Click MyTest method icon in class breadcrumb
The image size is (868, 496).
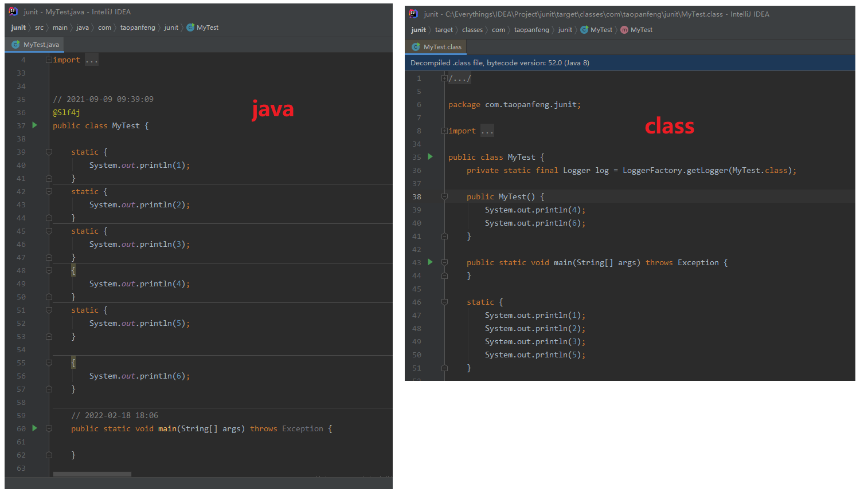coord(624,30)
